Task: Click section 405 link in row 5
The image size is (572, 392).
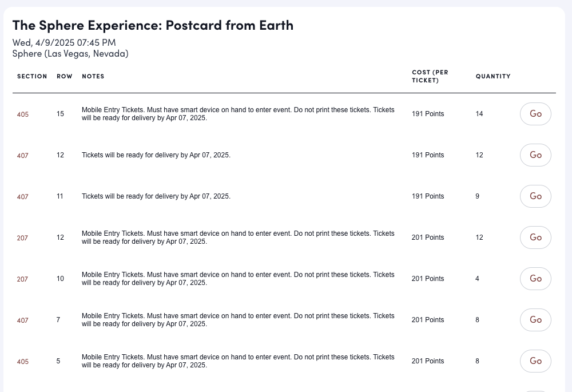Action: pyautogui.click(x=22, y=362)
